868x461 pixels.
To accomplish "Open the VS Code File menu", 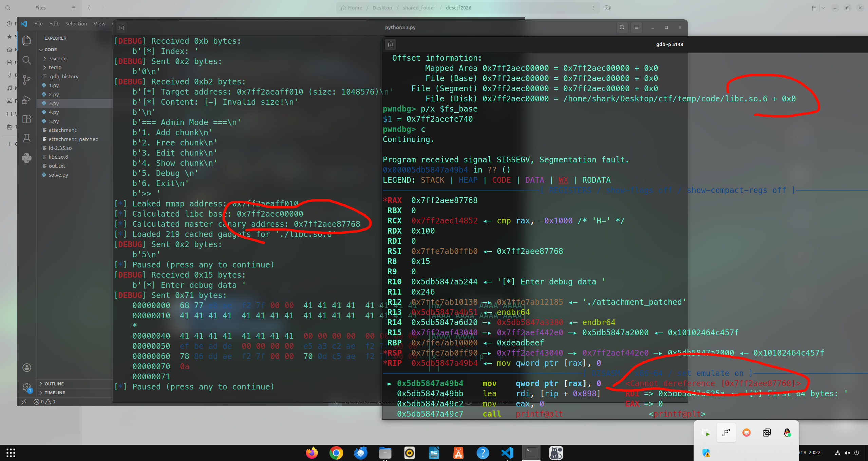I will tap(38, 24).
